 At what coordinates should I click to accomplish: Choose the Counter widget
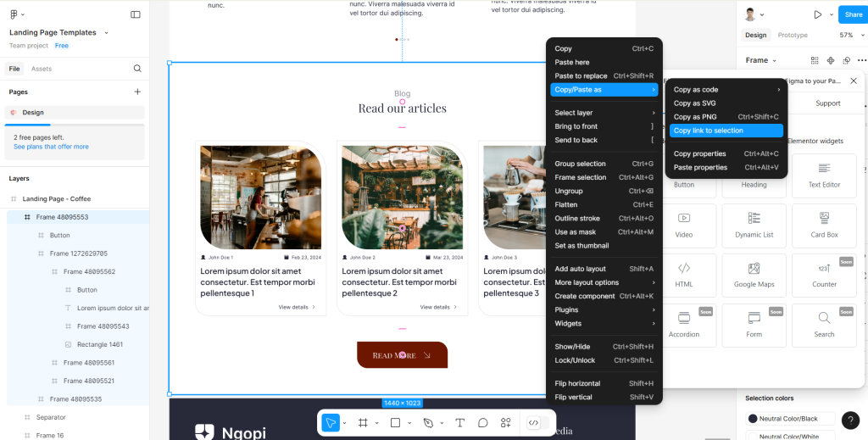coord(824,275)
